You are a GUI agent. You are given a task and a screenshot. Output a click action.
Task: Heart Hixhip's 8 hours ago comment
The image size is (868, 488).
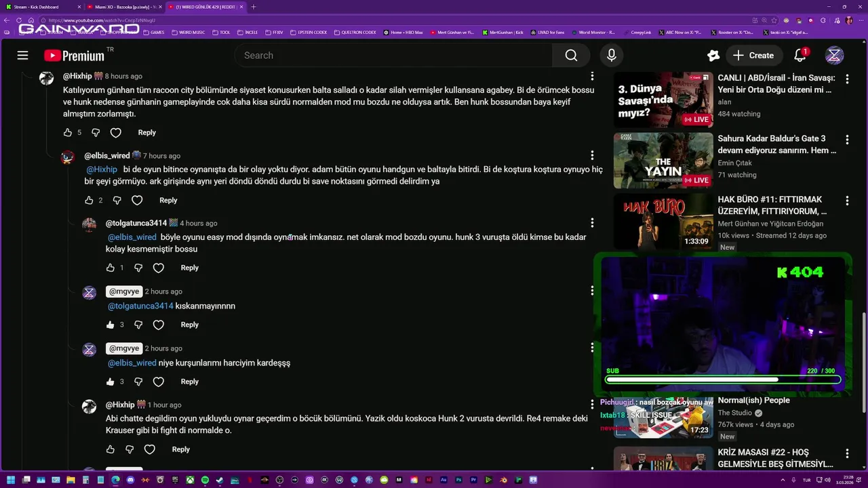(116, 133)
